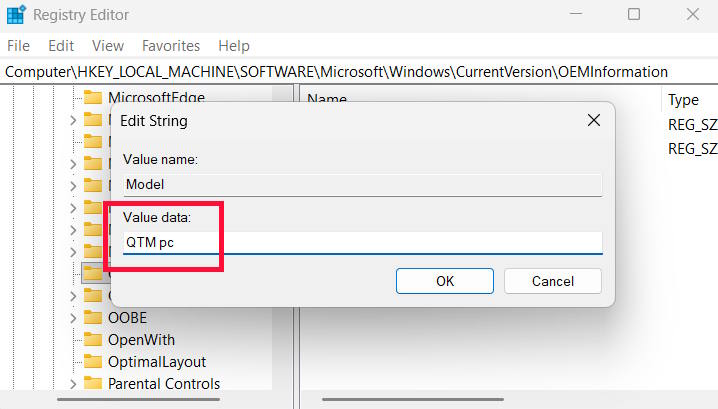Screen dimensions: 718x409
Task: Cancel the Edit String dialog
Action: tap(552, 281)
